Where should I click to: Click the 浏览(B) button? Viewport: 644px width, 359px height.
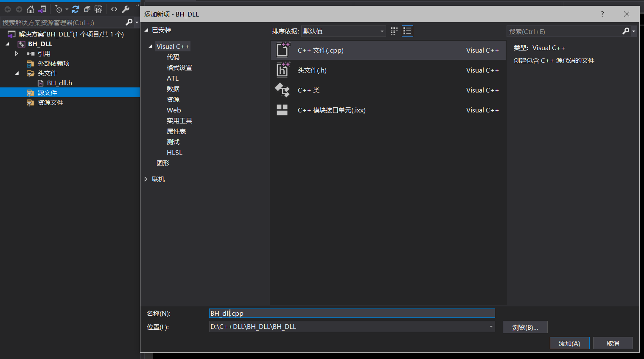pos(525,327)
